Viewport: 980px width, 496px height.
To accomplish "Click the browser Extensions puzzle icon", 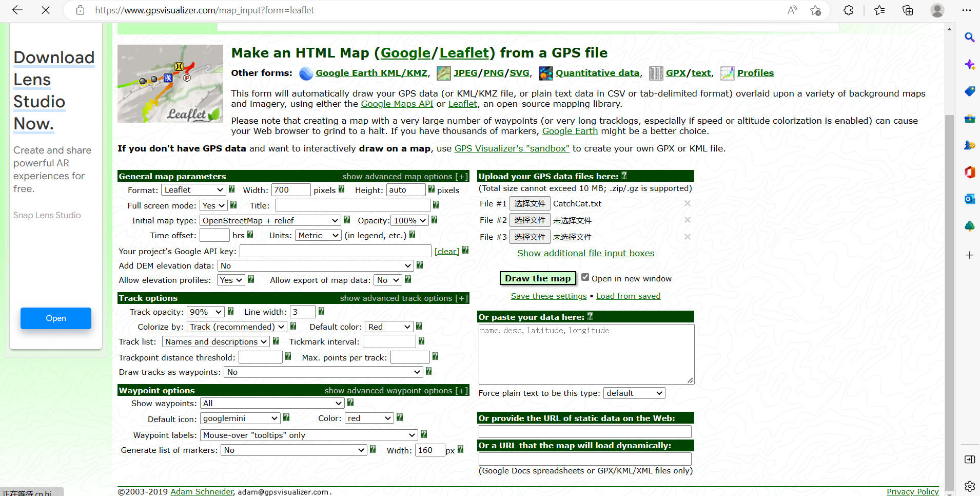I will 848,10.
